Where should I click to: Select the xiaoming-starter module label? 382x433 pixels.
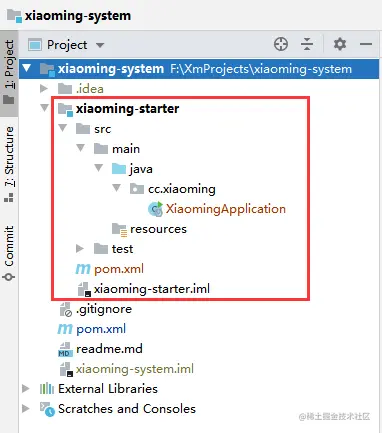point(128,109)
